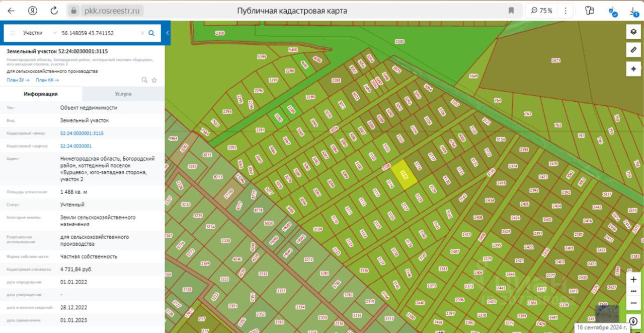The image size is (644, 333).
Task: Click the cadastral value 4 731,84 руб.
Action: click(x=76, y=270)
